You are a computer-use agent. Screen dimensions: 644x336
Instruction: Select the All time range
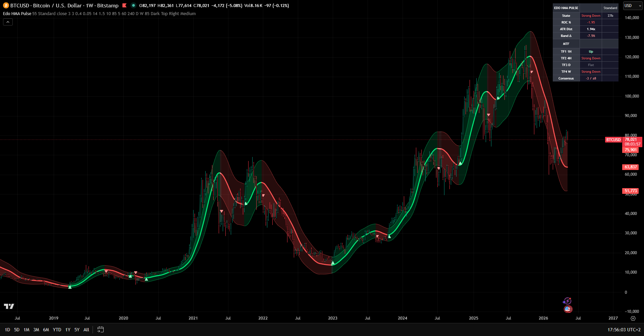[x=86, y=330]
